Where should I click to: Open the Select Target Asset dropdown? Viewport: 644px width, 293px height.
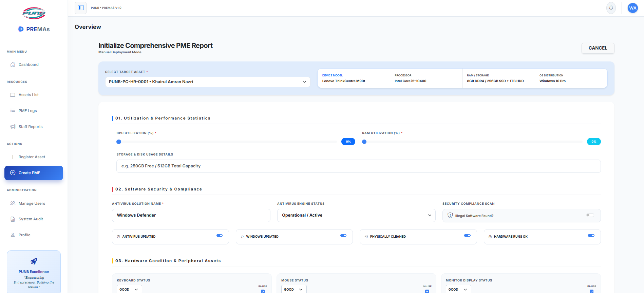pos(208,82)
